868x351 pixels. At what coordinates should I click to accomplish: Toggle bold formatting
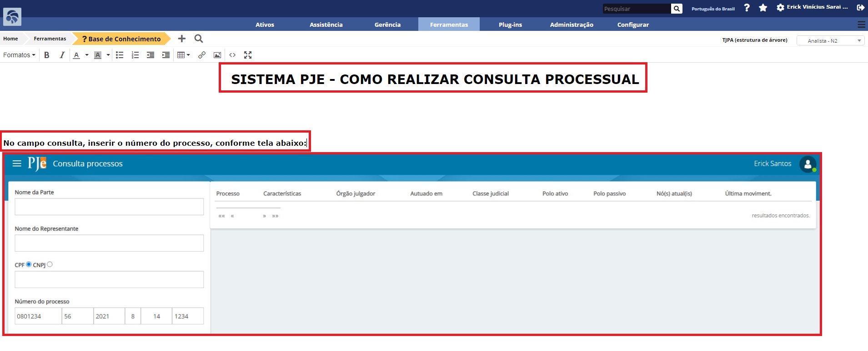click(x=47, y=55)
